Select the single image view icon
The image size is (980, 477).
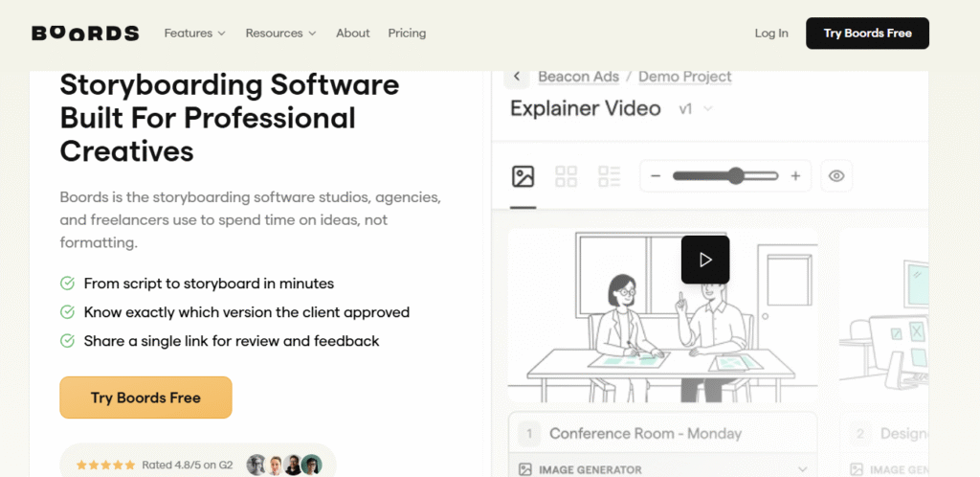point(523,176)
